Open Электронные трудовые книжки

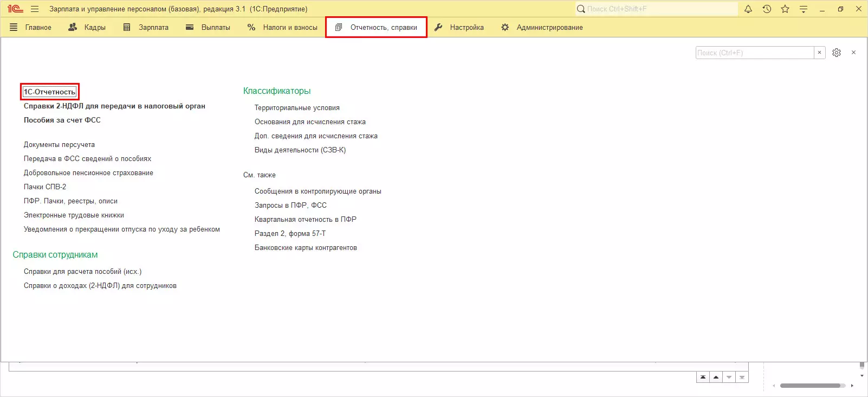point(74,215)
